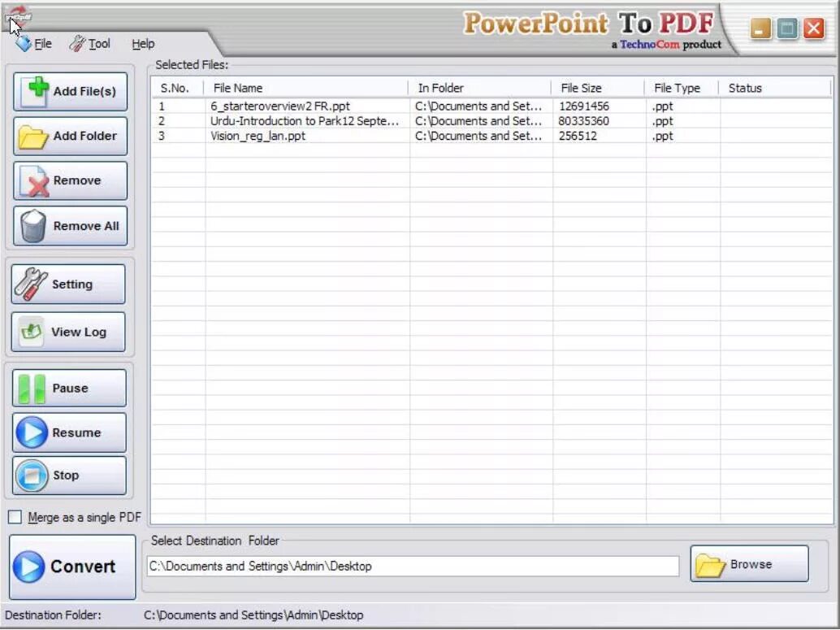Click the folder icon on Browse button
The image size is (840, 630).
pyautogui.click(x=710, y=565)
